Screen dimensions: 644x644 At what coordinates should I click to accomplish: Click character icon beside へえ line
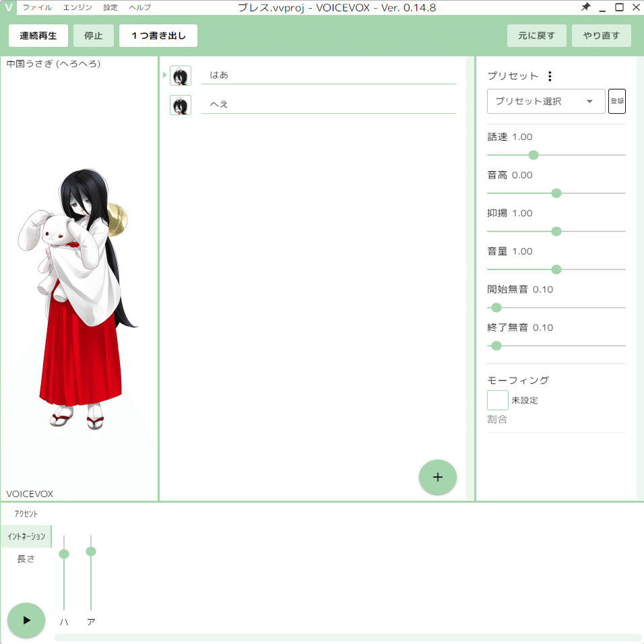181,105
